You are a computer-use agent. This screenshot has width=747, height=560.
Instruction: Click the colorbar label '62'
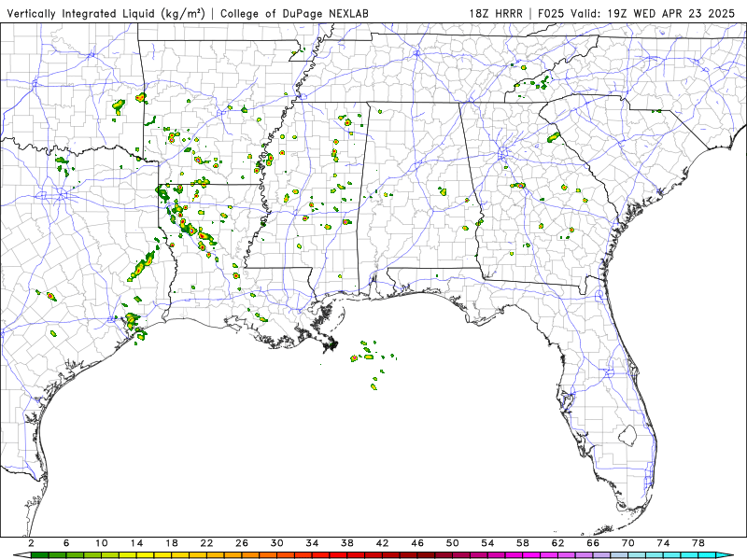click(x=557, y=543)
